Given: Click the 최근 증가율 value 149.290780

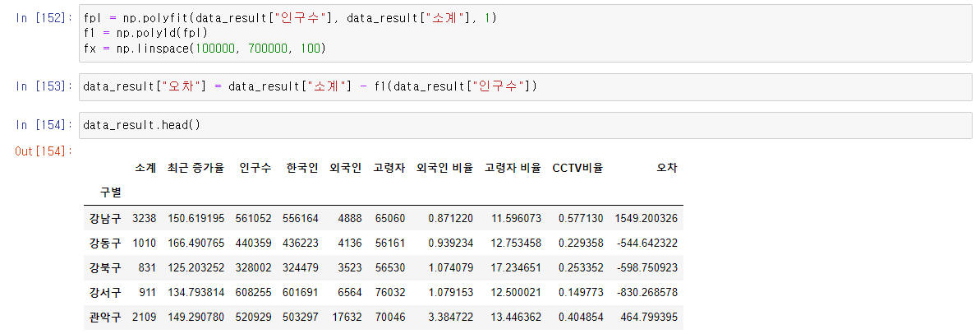Looking at the screenshot, I should [x=196, y=317].
